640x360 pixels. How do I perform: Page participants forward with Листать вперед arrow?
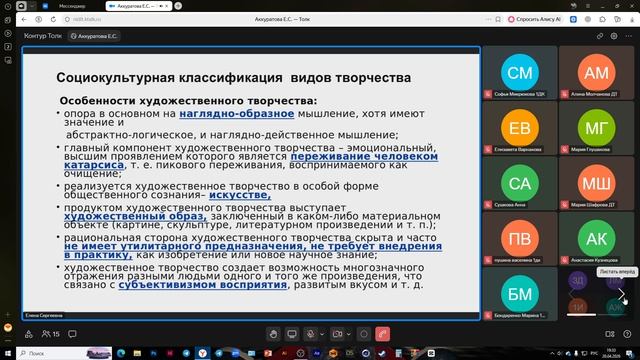(621, 293)
